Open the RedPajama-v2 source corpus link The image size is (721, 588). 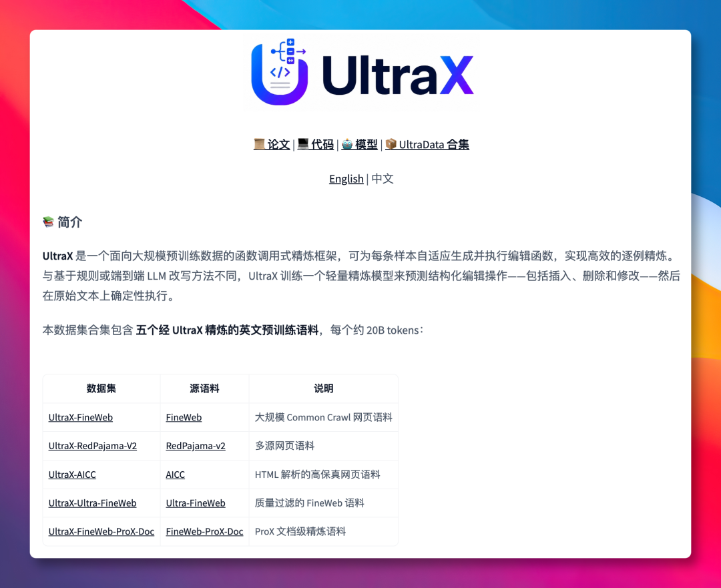tap(196, 446)
